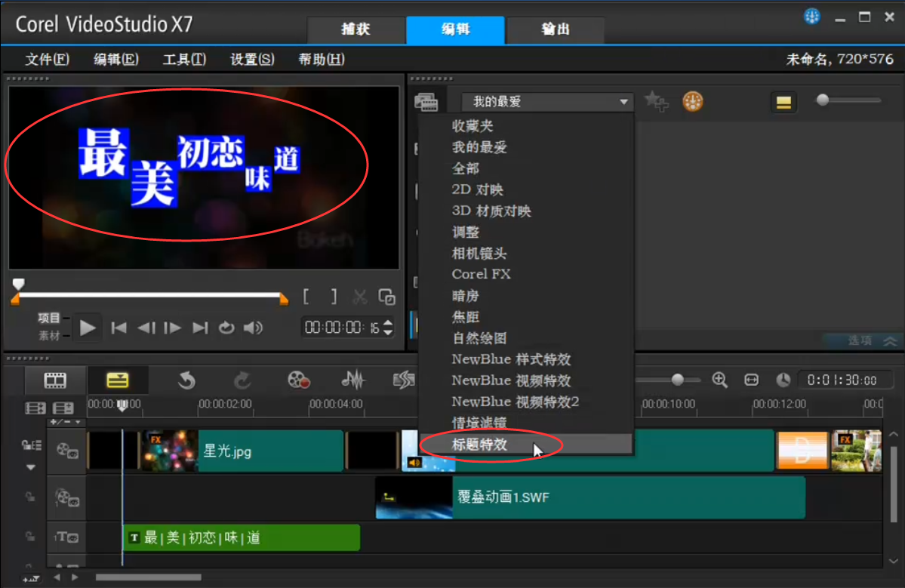Viewport: 905px width, 588px height.
Task: Click the orange get-more-content icon
Action: pyautogui.click(x=693, y=102)
